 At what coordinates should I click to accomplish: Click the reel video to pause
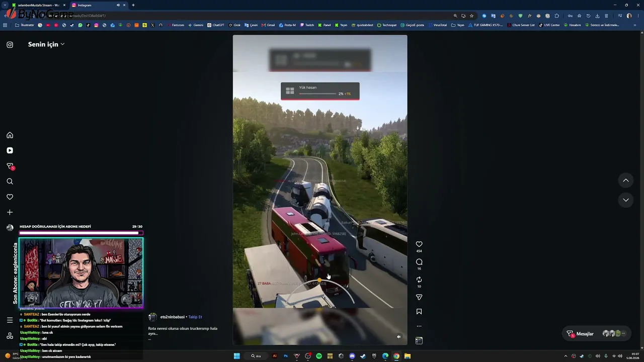(x=320, y=190)
